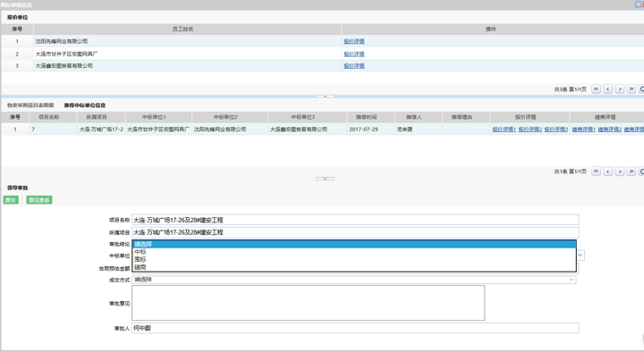Click the 中标单位1 column header
Screen dimensions: 644x352
(x=158, y=117)
